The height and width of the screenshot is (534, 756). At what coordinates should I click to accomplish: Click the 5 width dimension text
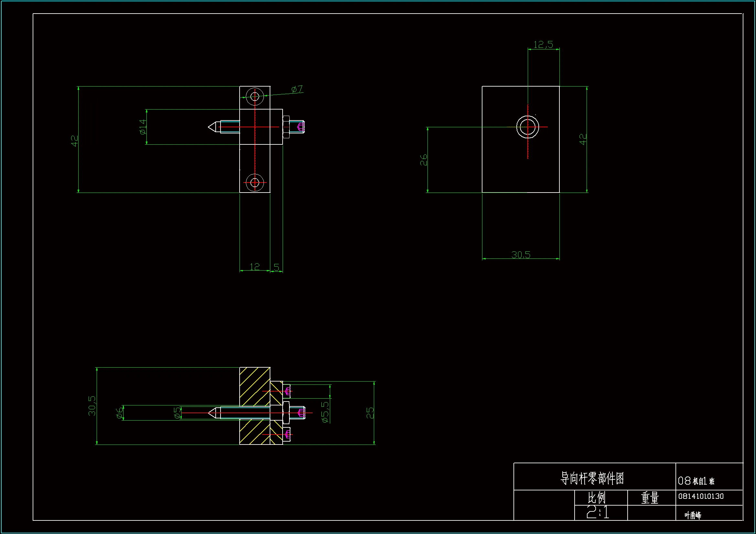pyautogui.click(x=276, y=267)
